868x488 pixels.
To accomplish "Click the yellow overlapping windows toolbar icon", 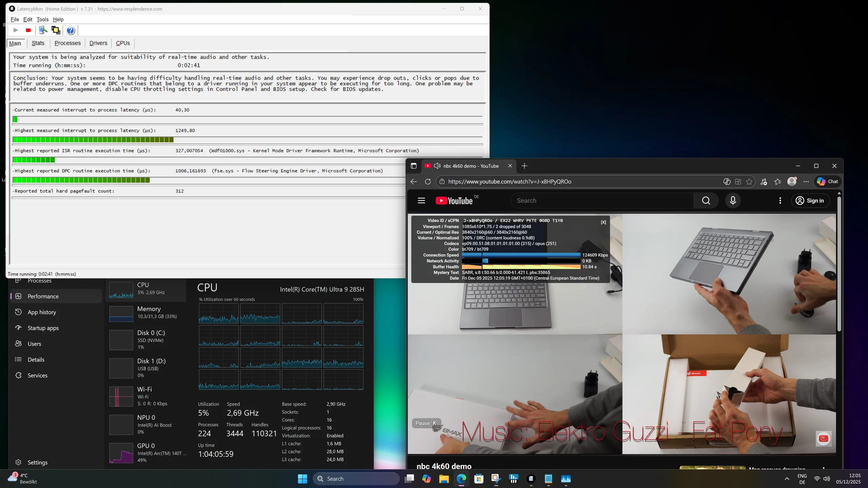I will [x=56, y=30].
